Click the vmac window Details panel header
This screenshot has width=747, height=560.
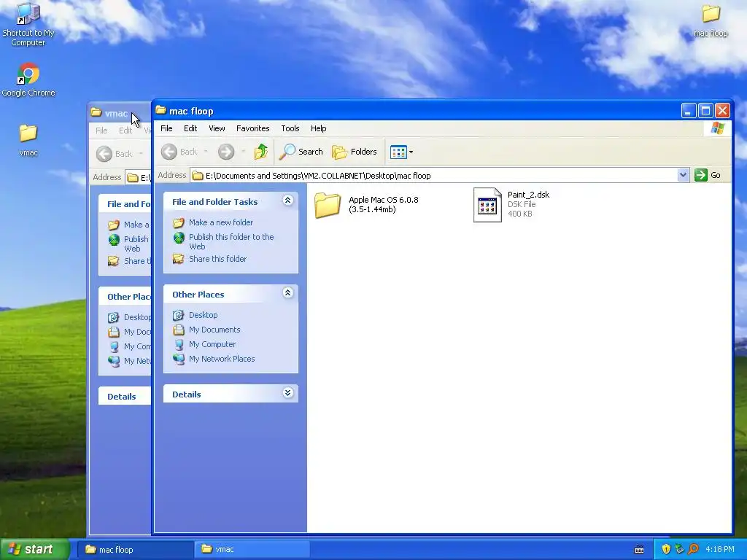point(125,396)
